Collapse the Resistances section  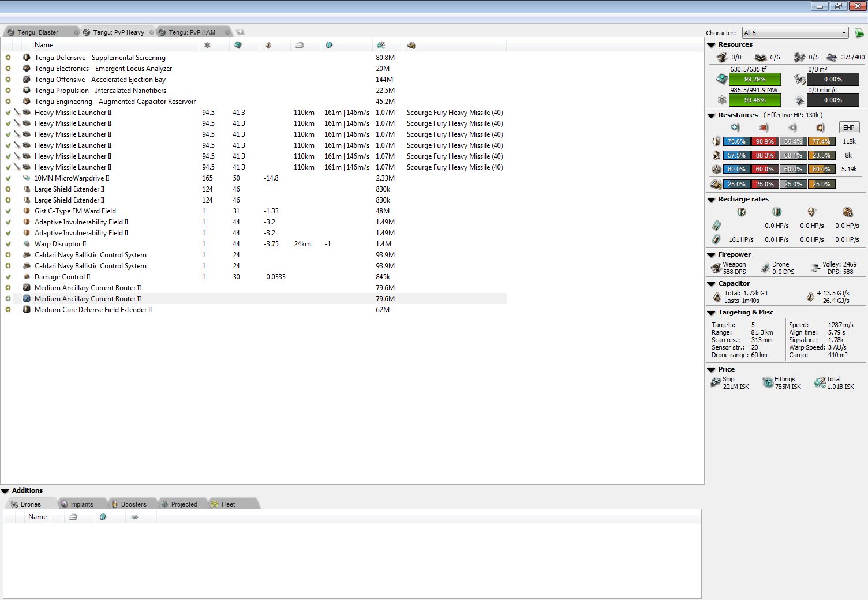(x=711, y=115)
